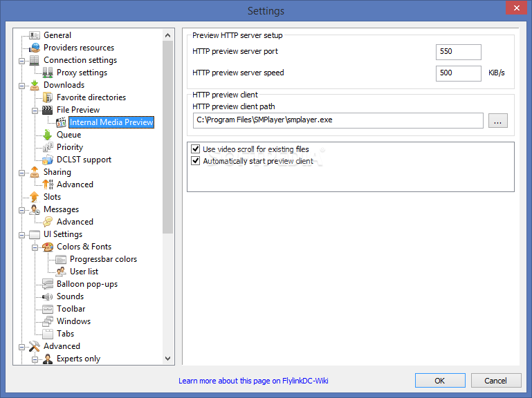Click the Colors & Fonts palette icon
Image resolution: width=532 pixels, height=398 pixels.
point(48,247)
